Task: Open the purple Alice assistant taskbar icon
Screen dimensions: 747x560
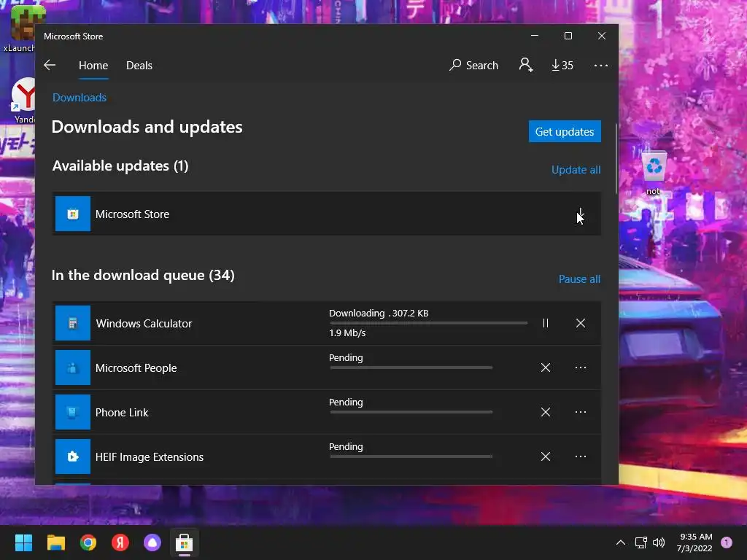Action: pos(152,542)
